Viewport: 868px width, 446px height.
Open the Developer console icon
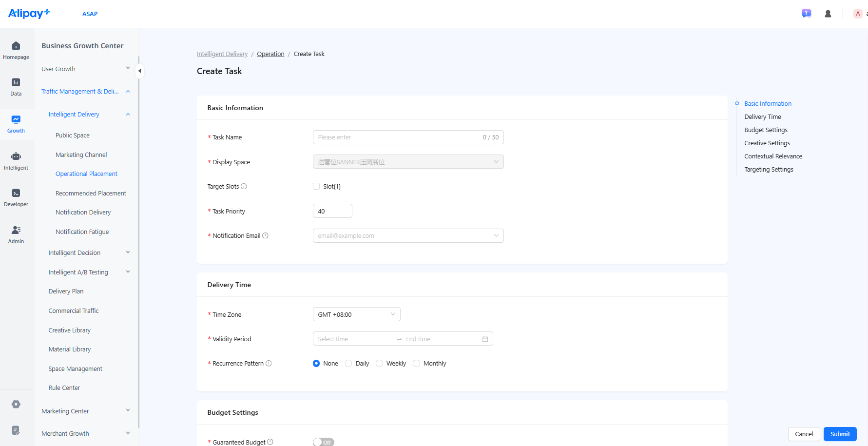(x=16, y=193)
